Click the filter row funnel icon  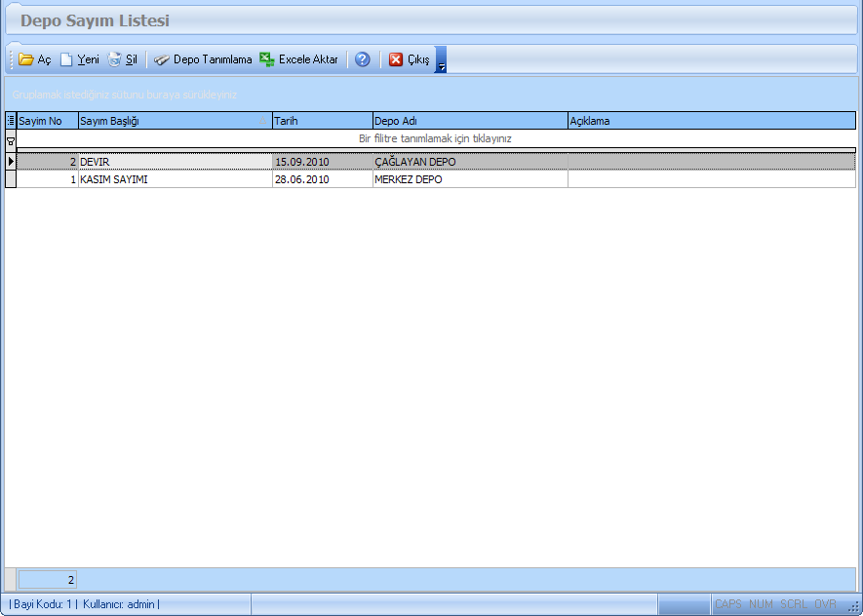click(11, 140)
